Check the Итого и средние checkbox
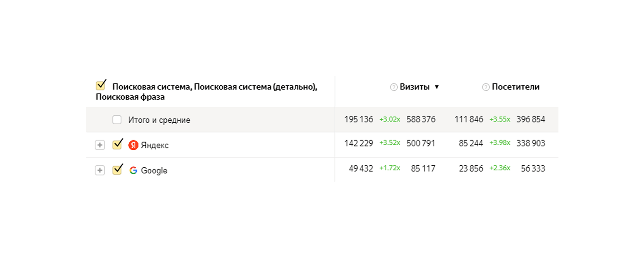The width and height of the screenshot is (644, 258). pos(117,120)
